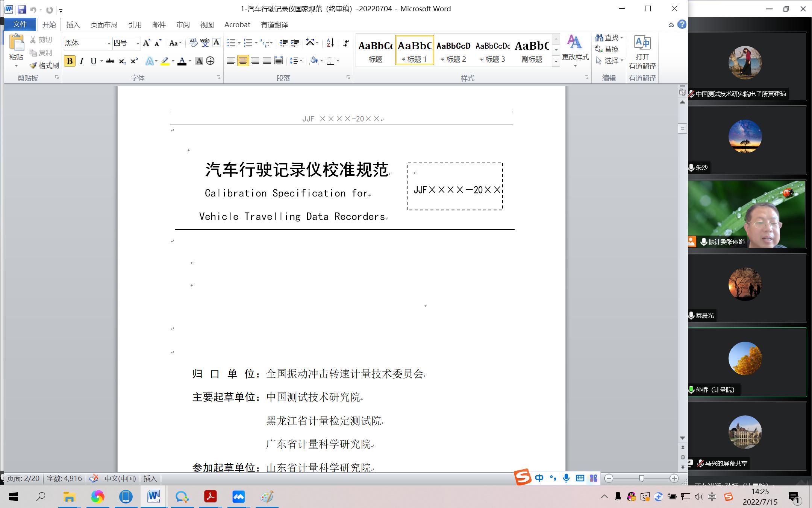This screenshot has width=812, height=508.
Task: Expand the Styles gallery more arrow
Action: (x=556, y=61)
